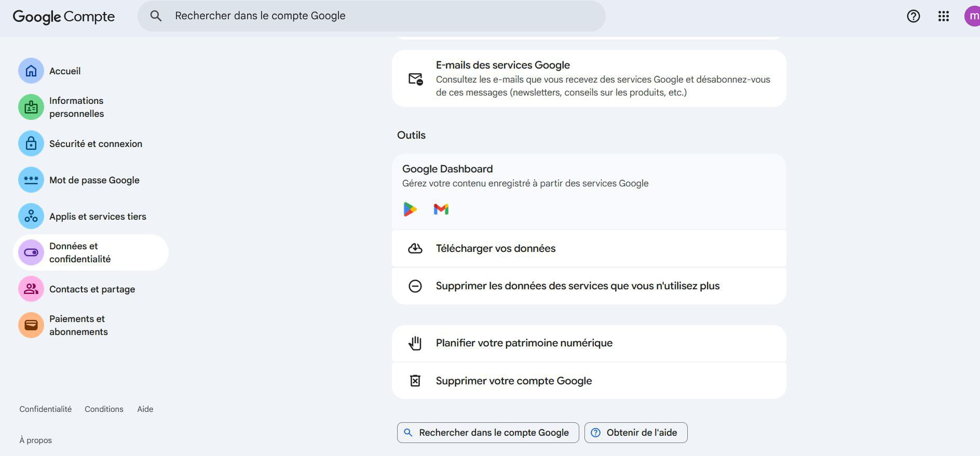This screenshot has height=456, width=980.
Task: Click the Sécurité et connexion lock icon
Action: coord(31,144)
